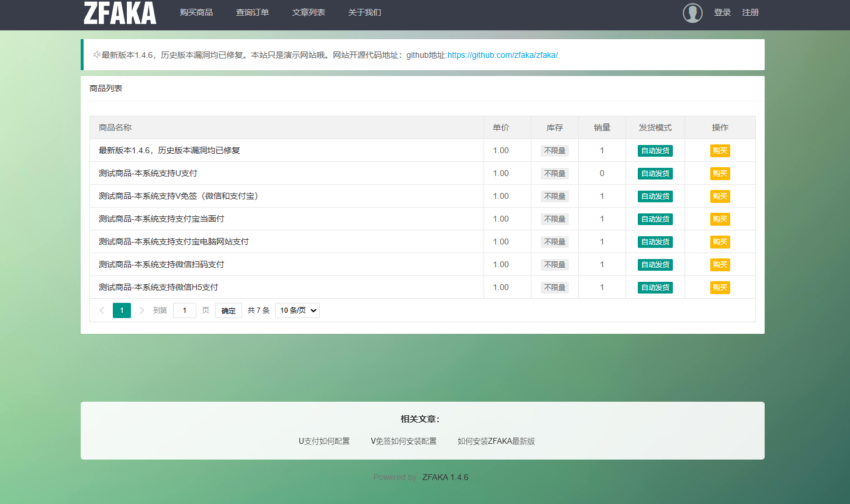Open article V免签如何安装配置
850x504 pixels.
coord(403,441)
